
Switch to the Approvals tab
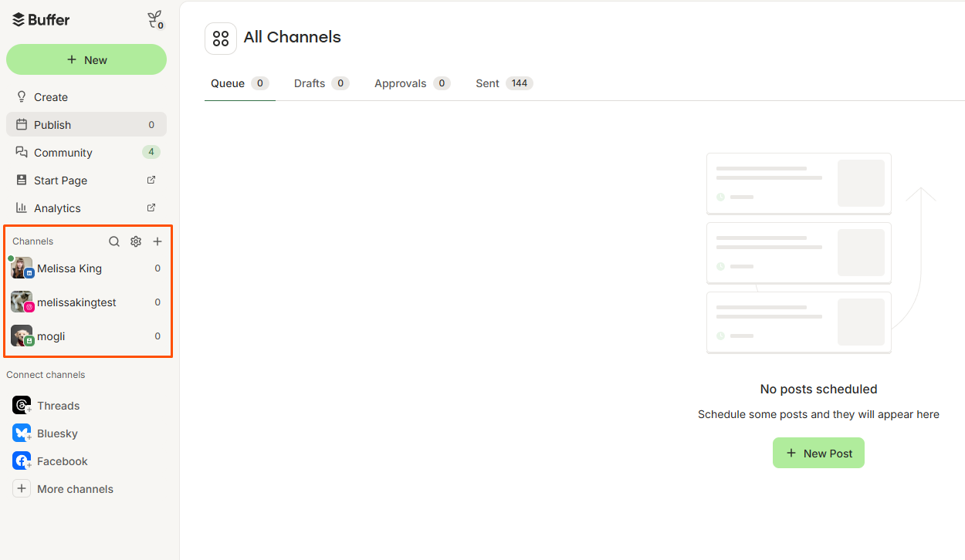click(412, 83)
